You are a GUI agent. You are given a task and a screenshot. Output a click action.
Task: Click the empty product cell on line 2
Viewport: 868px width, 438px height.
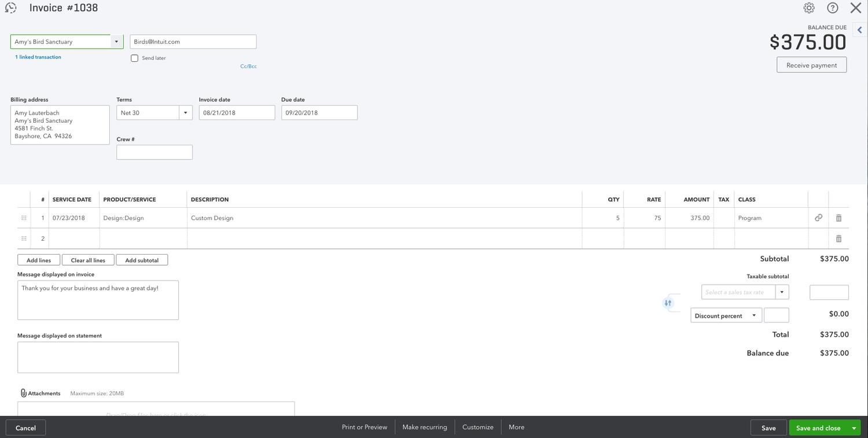pyautogui.click(x=143, y=238)
